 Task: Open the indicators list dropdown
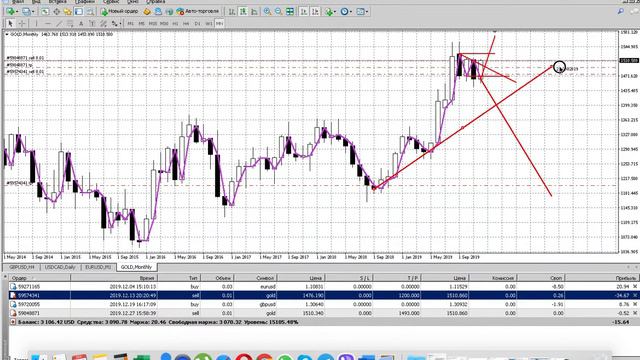tap(330, 12)
